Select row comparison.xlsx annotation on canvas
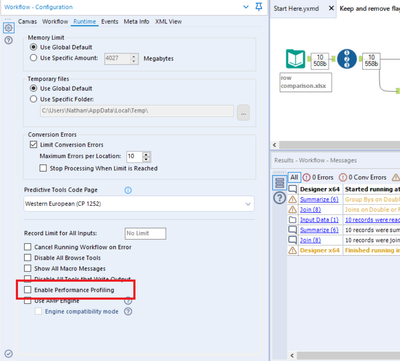 (x=306, y=82)
